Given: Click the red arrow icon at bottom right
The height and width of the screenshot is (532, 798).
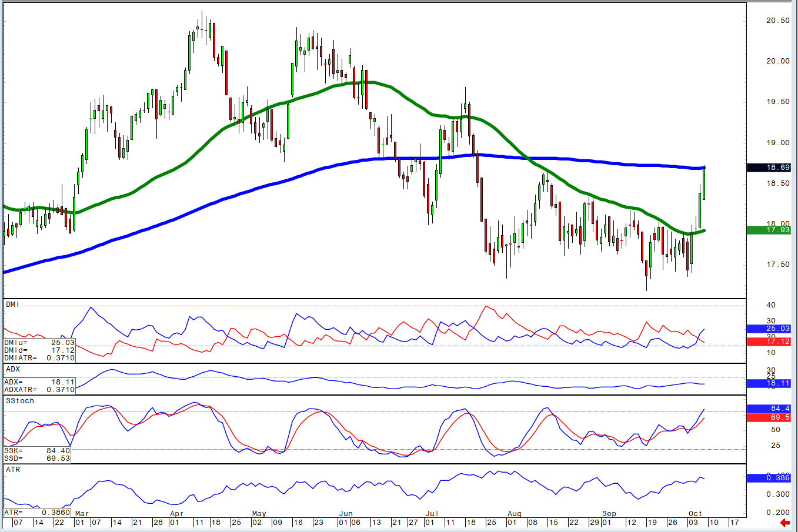Looking at the screenshot, I should click(x=784, y=523).
